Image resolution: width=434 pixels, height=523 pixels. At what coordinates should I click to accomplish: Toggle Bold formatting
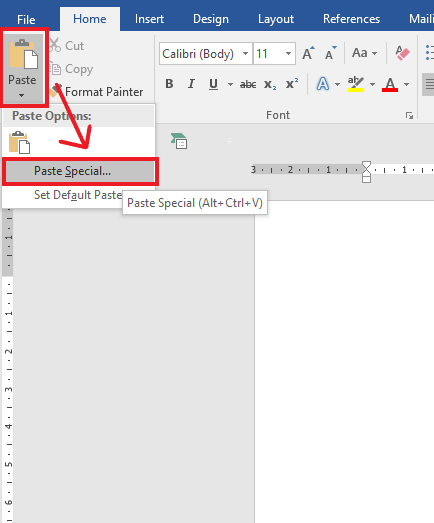(x=169, y=84)
